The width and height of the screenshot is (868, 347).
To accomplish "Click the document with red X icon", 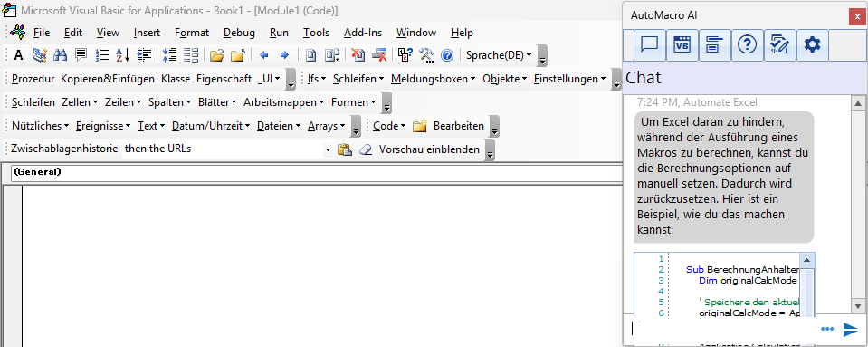I will coord(358,55).
